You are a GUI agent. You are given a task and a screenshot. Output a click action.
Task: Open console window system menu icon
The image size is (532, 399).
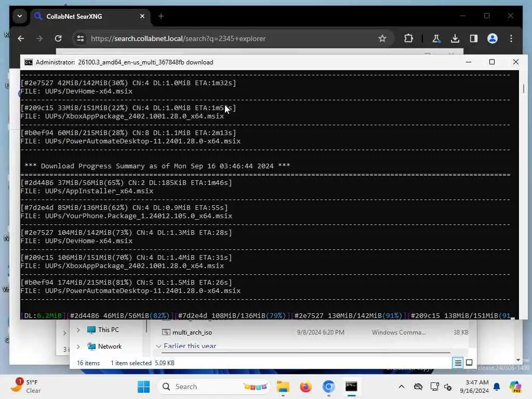click(x=29, y=62)
